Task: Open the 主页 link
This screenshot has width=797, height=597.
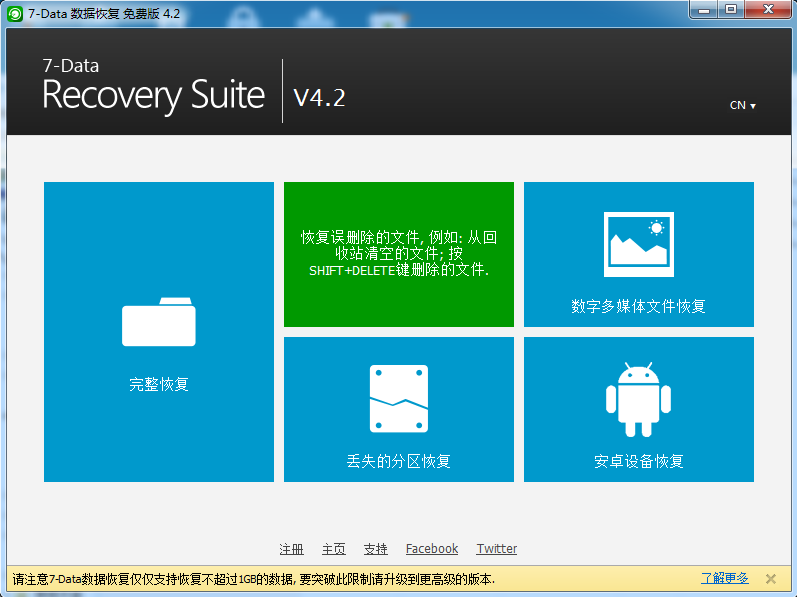Action: pos(333,549)
